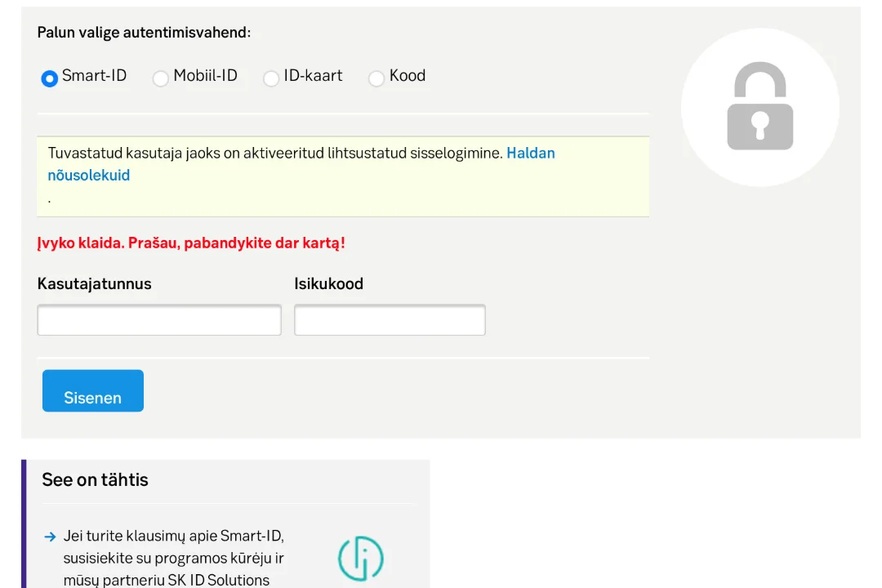Click the Smart-ID questions info paragraph

click(x=174, y=558)
